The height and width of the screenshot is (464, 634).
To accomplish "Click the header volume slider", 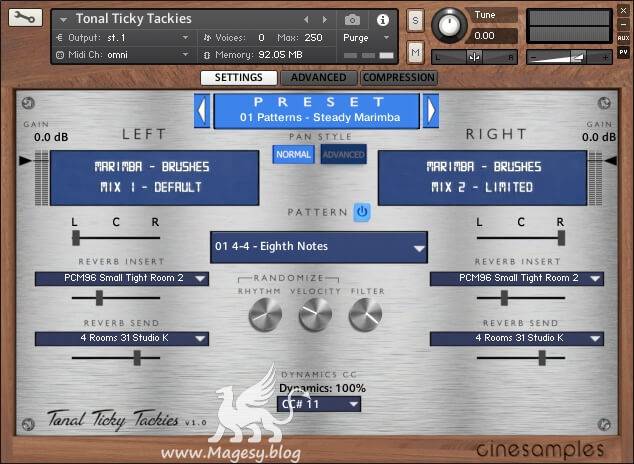I will [x=569, y=57].
